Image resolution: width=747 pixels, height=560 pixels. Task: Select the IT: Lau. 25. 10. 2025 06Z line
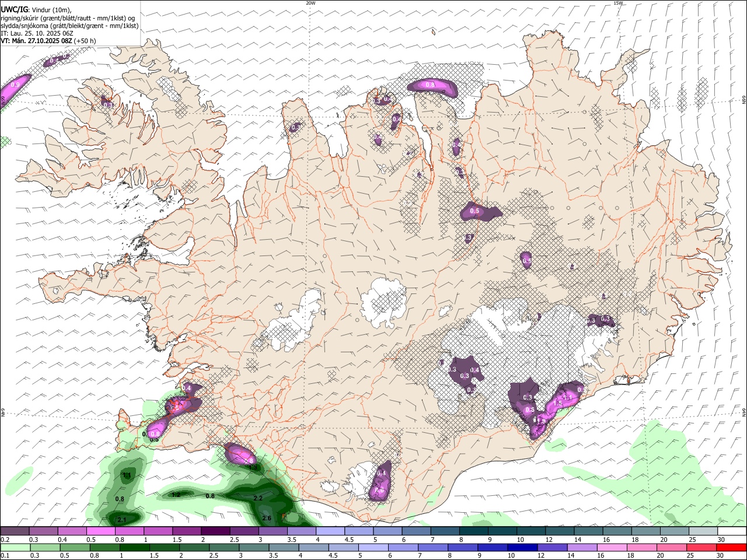(37, 33)
